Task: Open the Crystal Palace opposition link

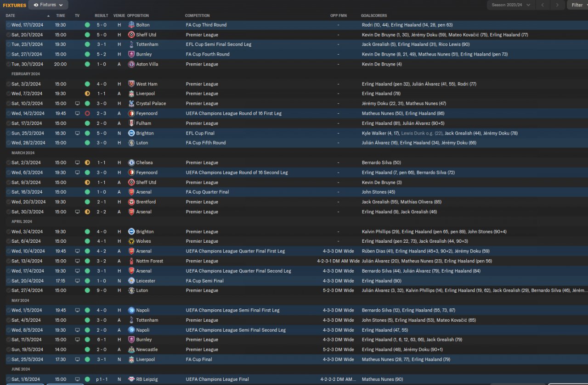Action: pyautogui.click(x=151, y=104)
